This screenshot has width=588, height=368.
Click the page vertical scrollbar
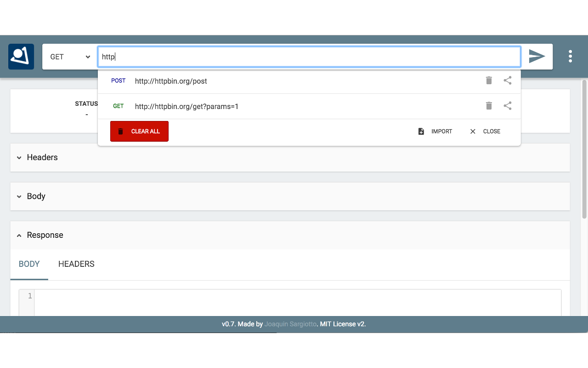tap(584, 149)
